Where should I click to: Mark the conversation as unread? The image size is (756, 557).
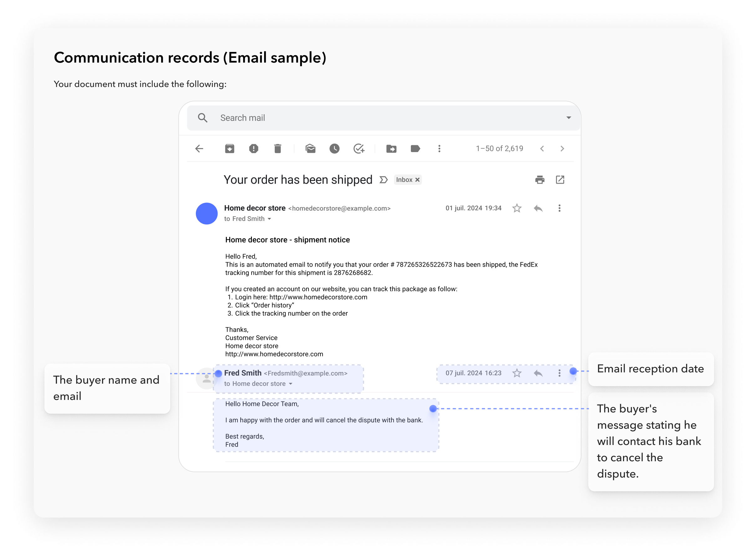(x=310, y=148)
